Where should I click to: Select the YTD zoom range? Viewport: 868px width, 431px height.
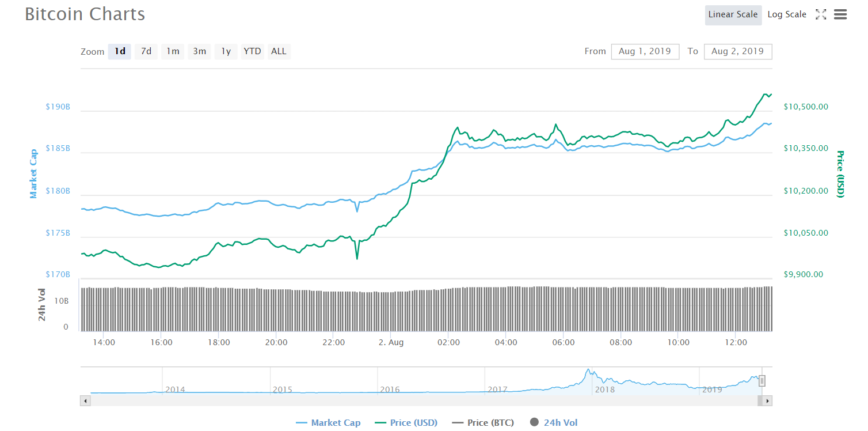252,51
